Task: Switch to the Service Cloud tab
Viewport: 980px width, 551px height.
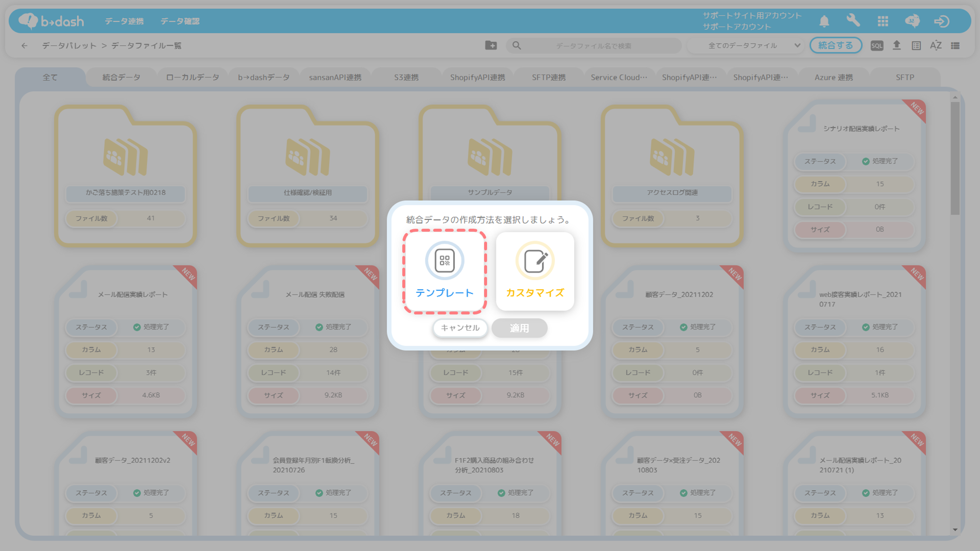Action: click(619, 77)
